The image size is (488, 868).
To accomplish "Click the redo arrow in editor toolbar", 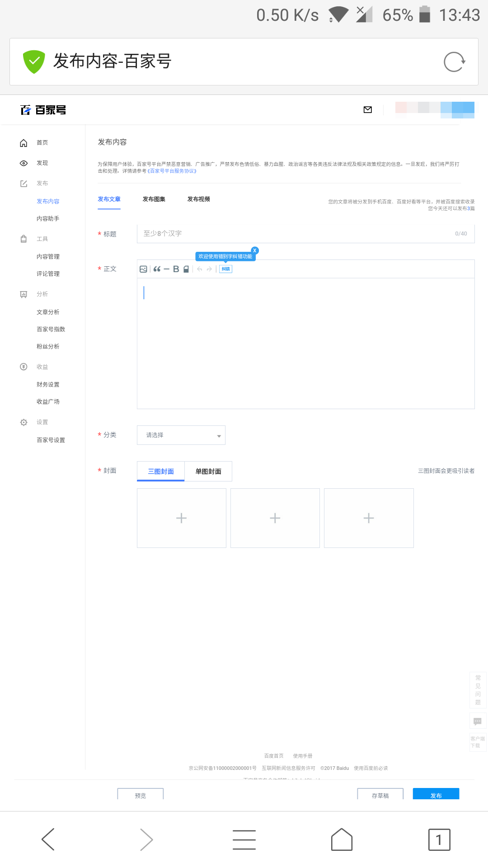I will coord(209,269).
